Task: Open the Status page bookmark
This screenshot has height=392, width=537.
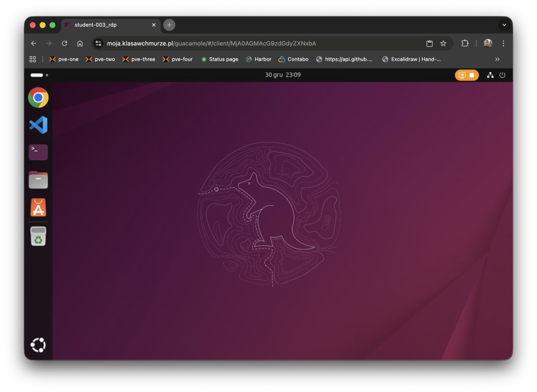Action: (x=220, y=59)
